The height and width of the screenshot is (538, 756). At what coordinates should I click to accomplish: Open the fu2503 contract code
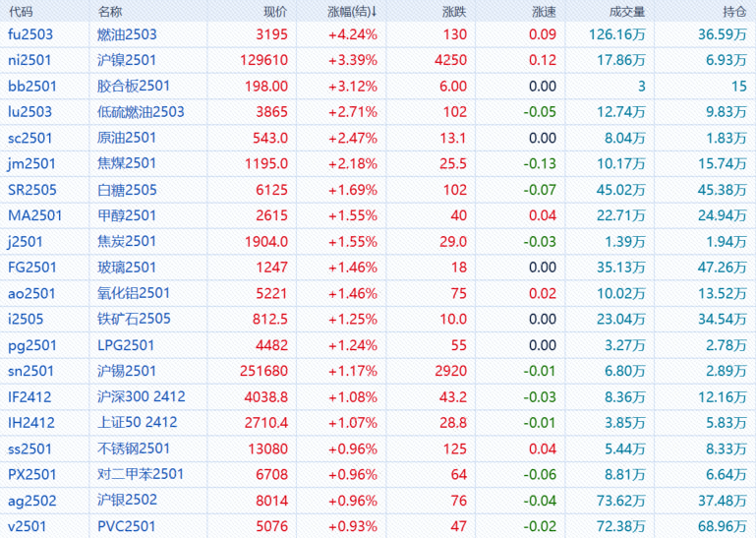pyautogui.click(x=29, y=34)
